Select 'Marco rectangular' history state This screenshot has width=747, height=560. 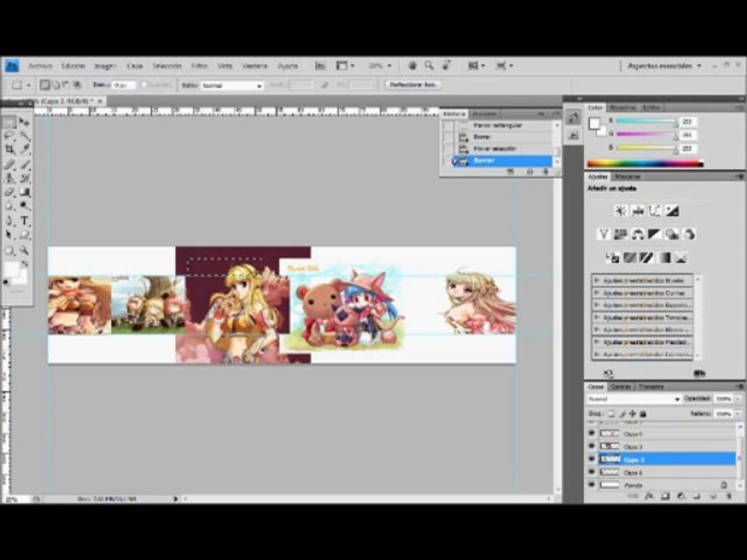[x=498, y=125]
